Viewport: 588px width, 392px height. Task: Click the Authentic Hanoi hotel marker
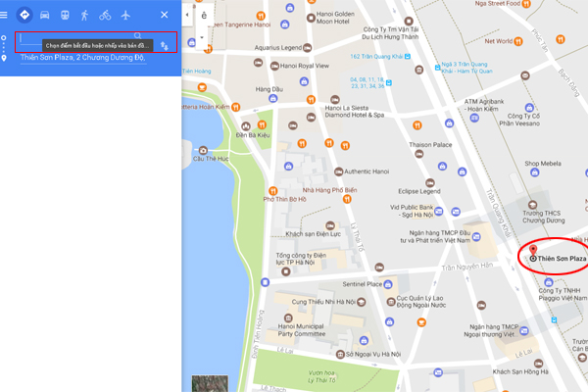coord(339,171)
